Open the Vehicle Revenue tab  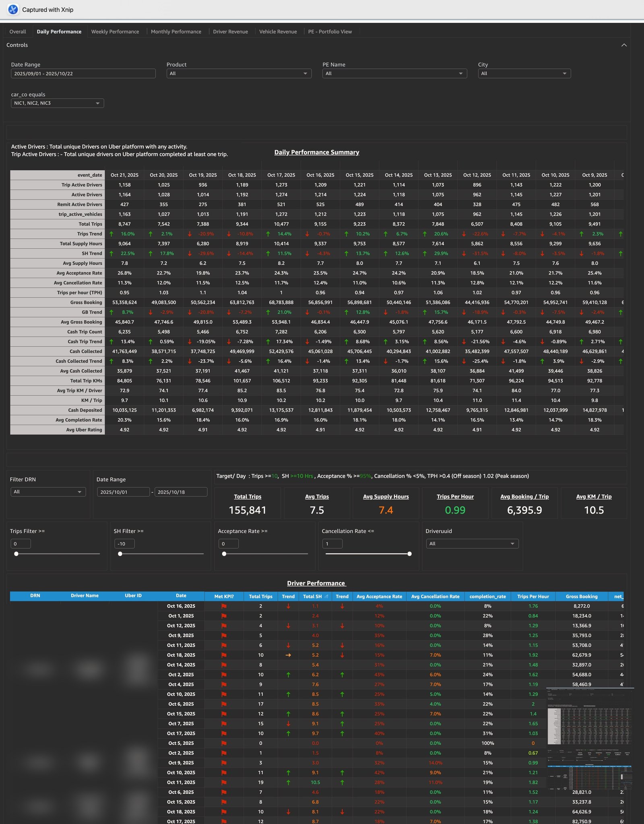pos(278,31)
